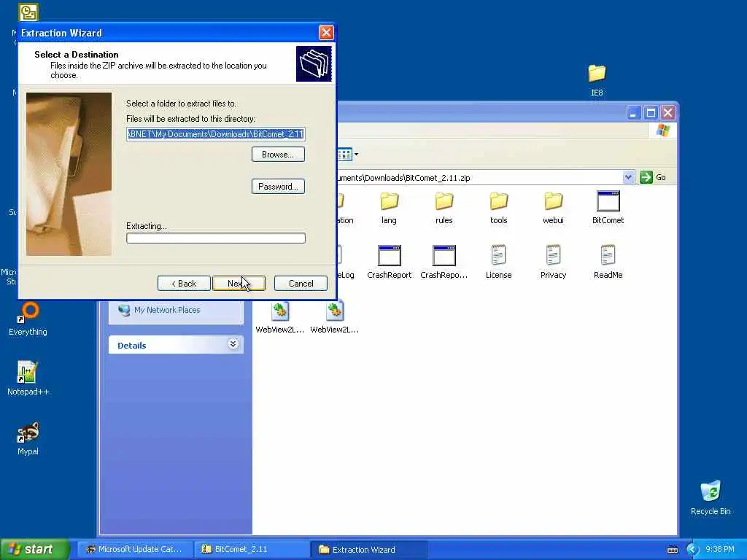Select the lang folder

(x=389, y=208)
